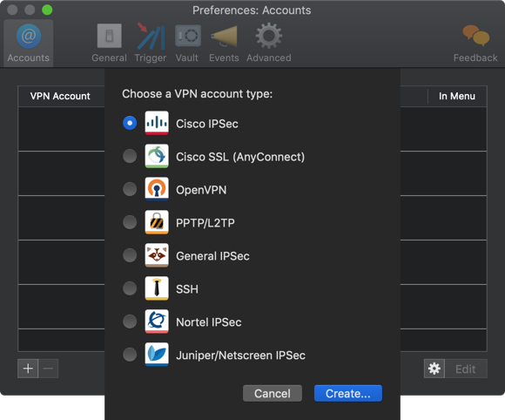Select the Cisco SSL (AnyConnect) radio button
This screenshot has width=505, height=420.
130,156
